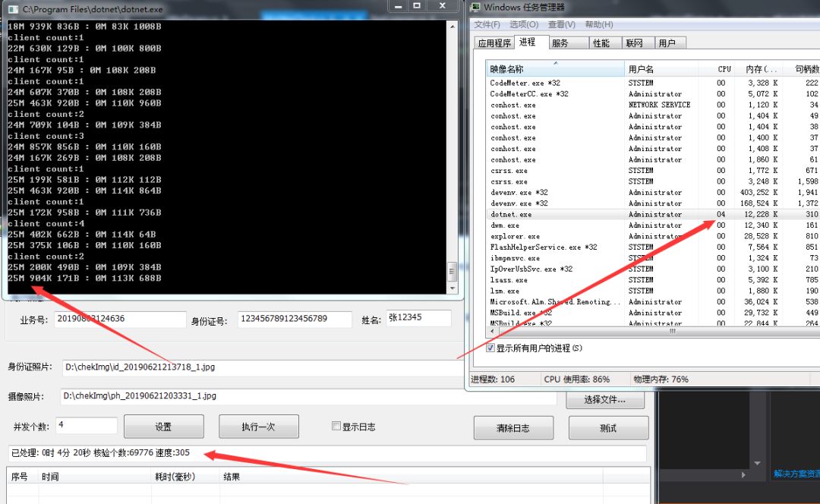The image size is (820, 504).
Task: Open the 解决方案资源 link
Action: (796, 474)
